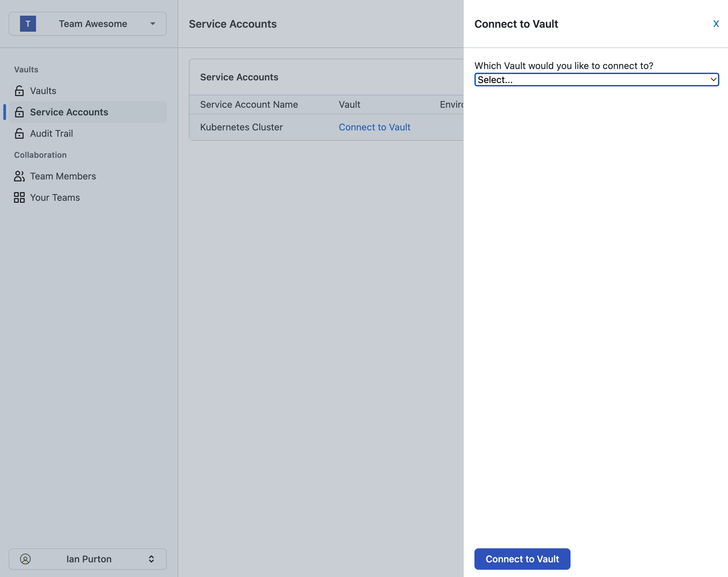Close the Connect to Vault panel
The width and height of the screenshot is (728, 577).
point(716,24)
